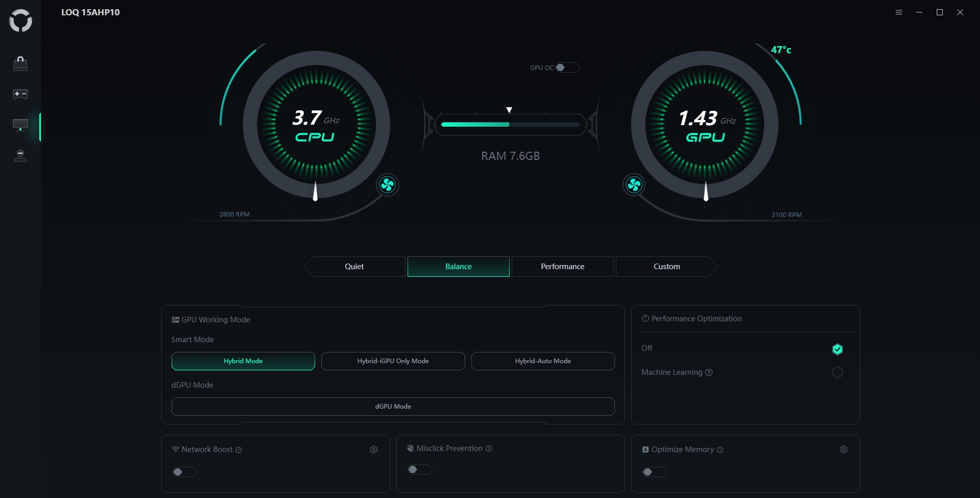Click the Legion logo icon
This screenshot has width=980, height=498.
[20, 20]
